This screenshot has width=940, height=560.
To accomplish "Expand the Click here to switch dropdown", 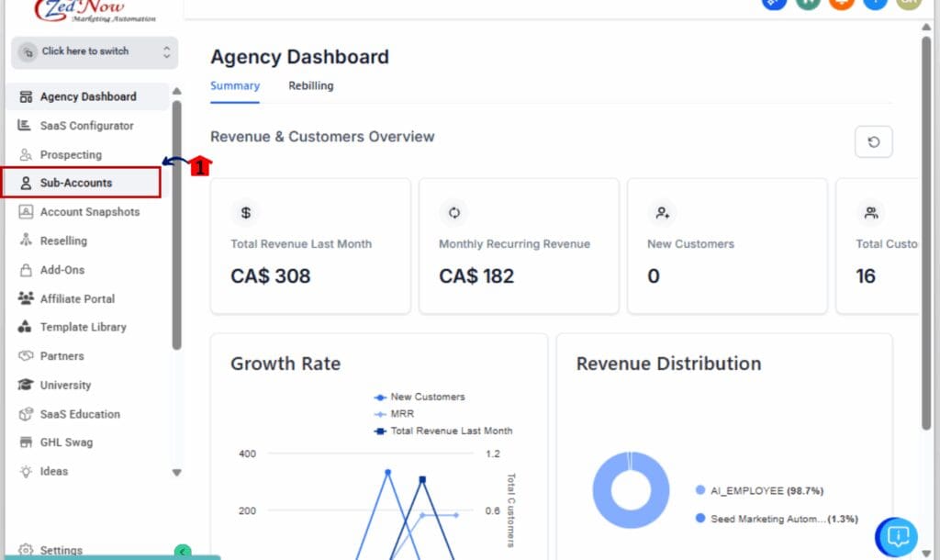I will pos(95,52).
